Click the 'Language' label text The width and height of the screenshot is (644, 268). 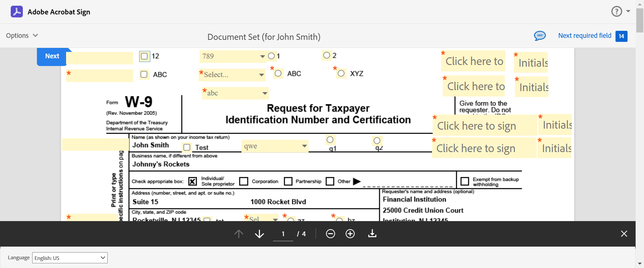(x=19, y=258)
